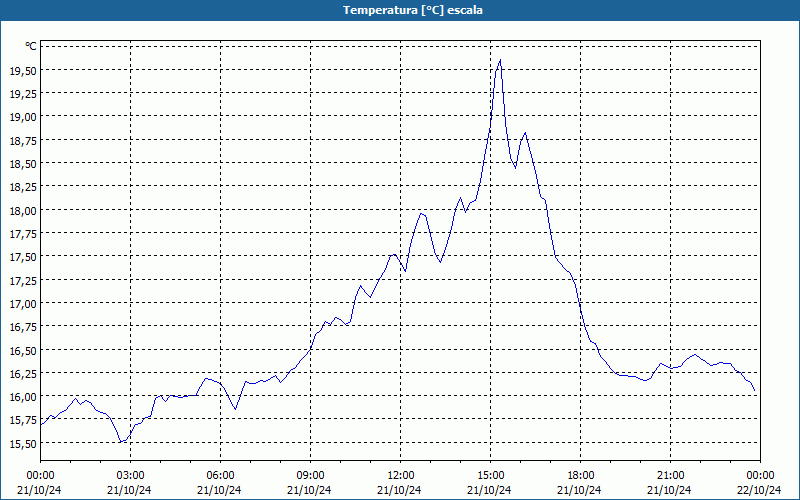The height and width of the screenshot is (500, 800).
Task: Click the '18,25' y-axis value
Action: pos(23,187)
